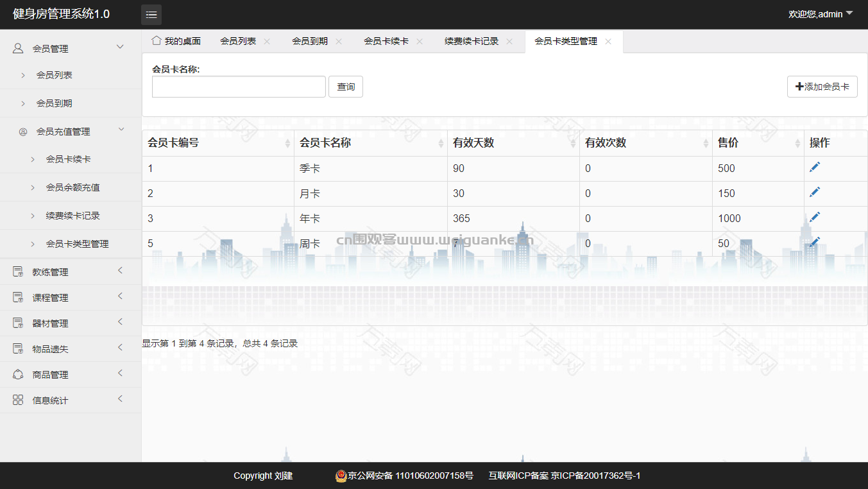Click the edit pencil for 周卡 row
868x489 pixels.
[815, 243]
